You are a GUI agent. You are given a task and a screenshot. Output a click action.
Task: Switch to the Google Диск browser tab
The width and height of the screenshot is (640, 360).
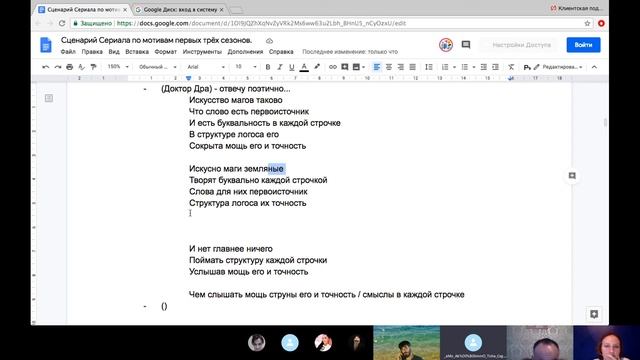[180, 9]
